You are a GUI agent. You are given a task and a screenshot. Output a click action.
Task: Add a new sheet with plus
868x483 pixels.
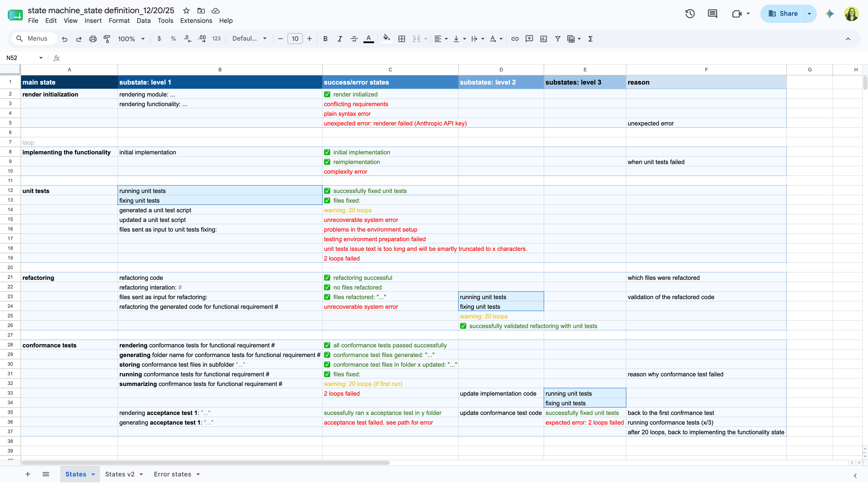click(28, 474)
